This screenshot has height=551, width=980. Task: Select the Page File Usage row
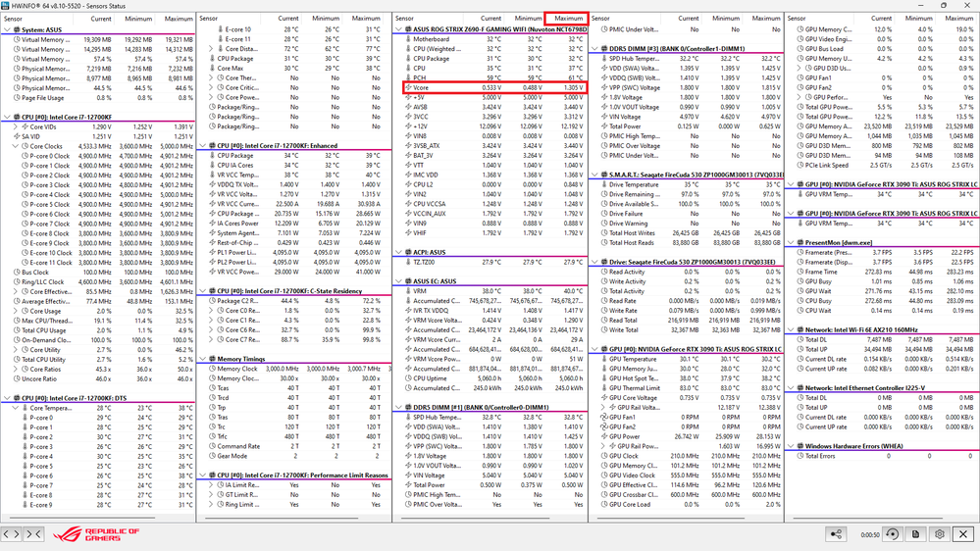point(98,98)
